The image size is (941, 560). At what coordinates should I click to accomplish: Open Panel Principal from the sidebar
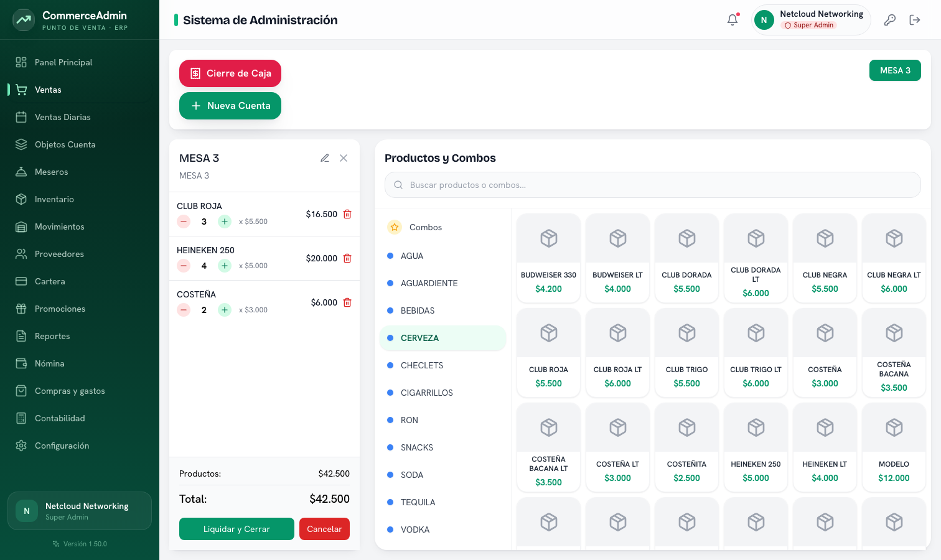click(x=80, y=62)
